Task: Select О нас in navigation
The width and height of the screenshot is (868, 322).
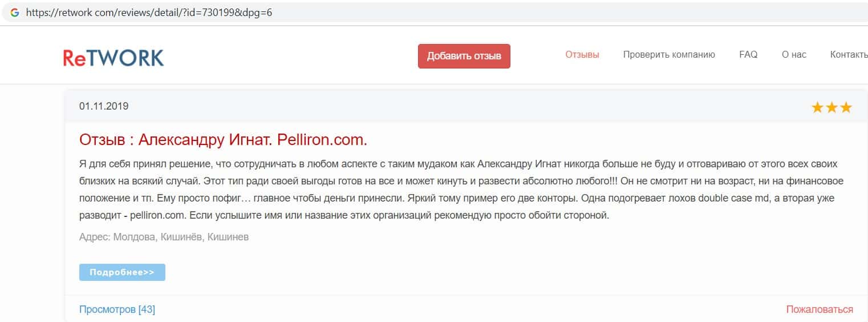Action: pos(794,55)
